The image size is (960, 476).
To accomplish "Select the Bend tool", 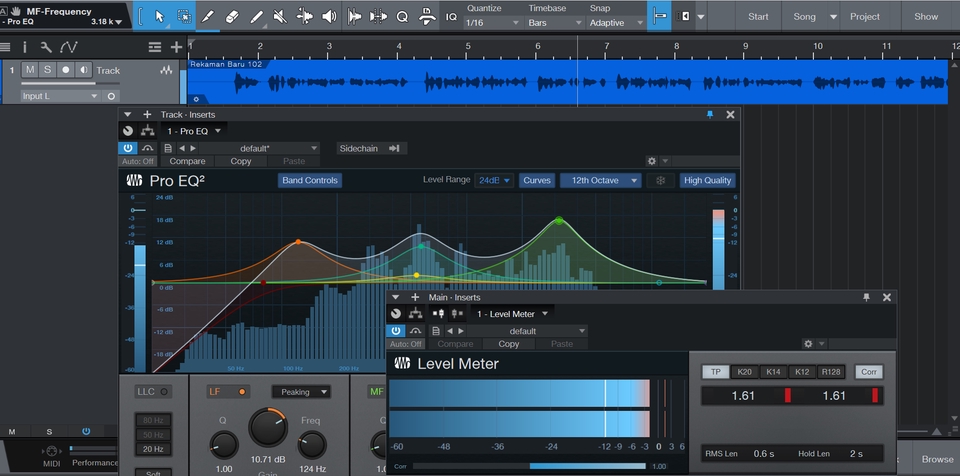I will coord(305,17).
